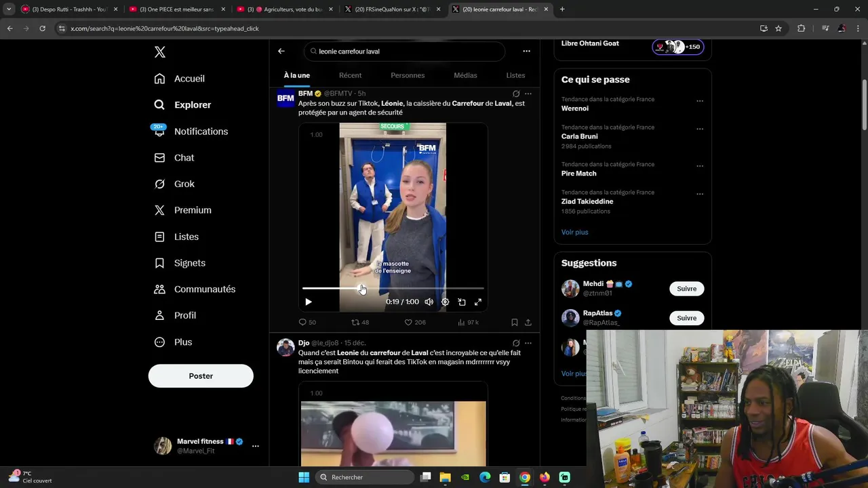Open video settings gear
The height and width of the screenshot is (488, 868).
[446, 302]
